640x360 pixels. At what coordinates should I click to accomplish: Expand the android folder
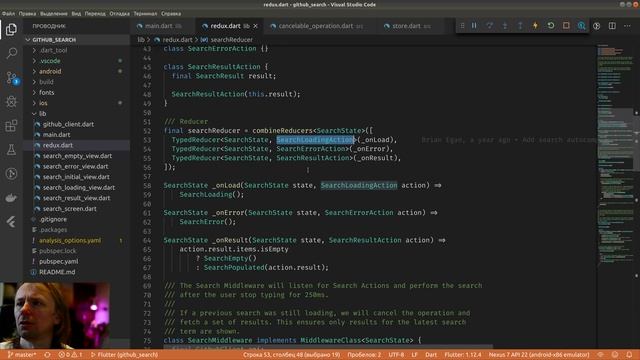(x=50, y=71)
